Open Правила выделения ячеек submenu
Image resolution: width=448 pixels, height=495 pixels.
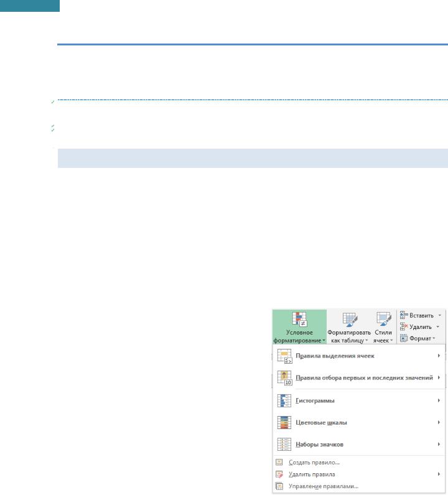(x=358, y=356)
